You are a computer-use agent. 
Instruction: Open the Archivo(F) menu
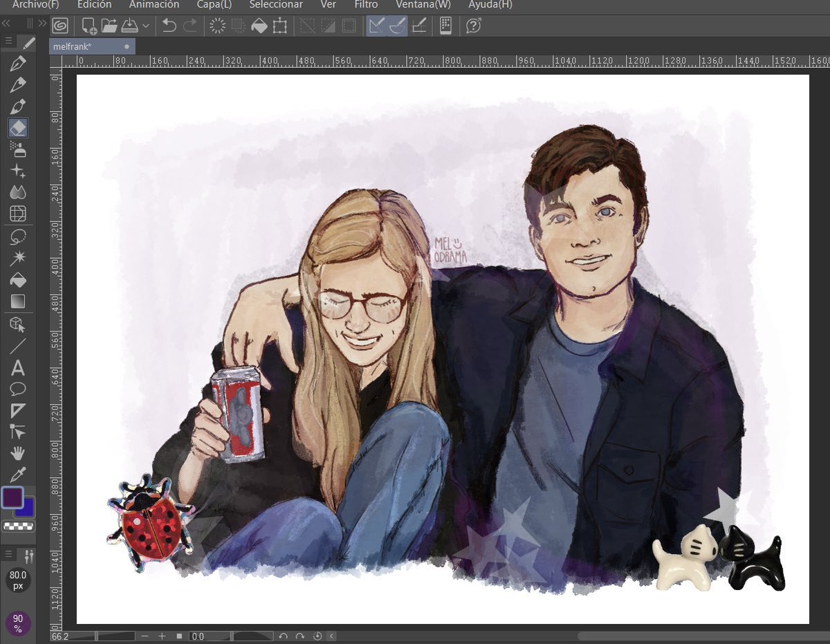point(36,5)
